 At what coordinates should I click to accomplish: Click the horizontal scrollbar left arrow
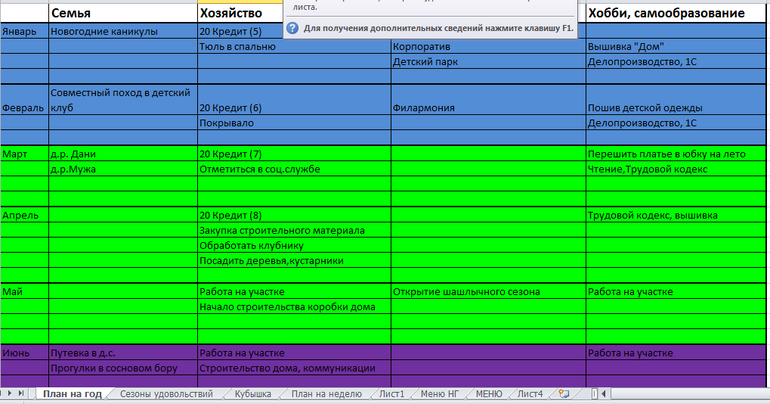604,394
